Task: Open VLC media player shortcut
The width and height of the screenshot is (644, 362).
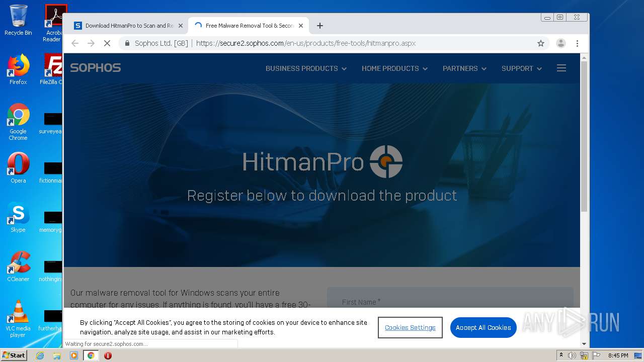Action: 18,319
